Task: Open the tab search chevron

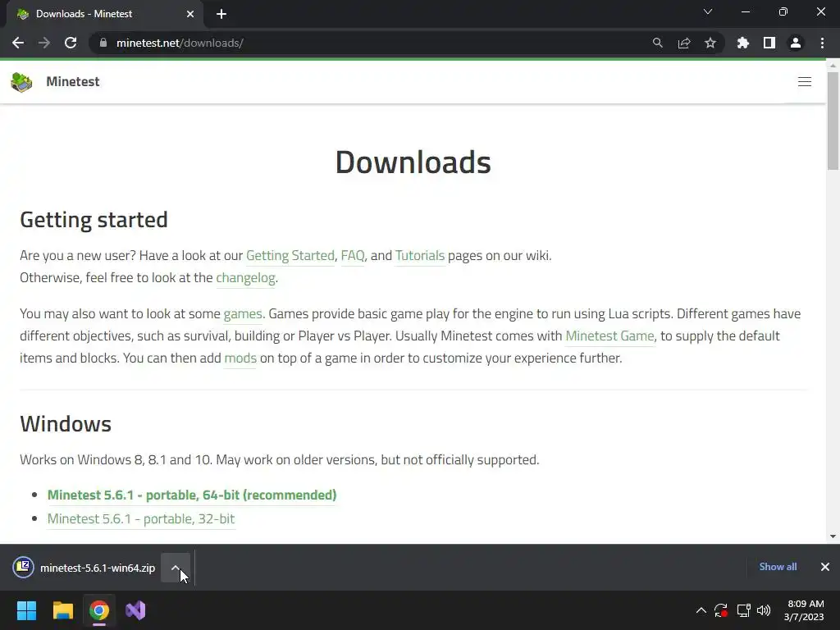Action: click(708, 11)
